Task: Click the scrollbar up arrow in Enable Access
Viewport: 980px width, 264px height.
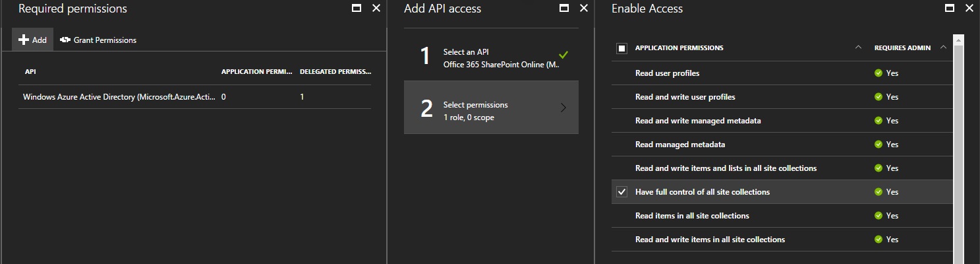Action: (x=959, y=40)
